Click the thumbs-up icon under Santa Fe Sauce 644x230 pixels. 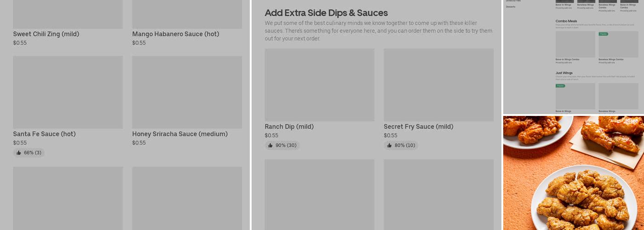(19, 153)
